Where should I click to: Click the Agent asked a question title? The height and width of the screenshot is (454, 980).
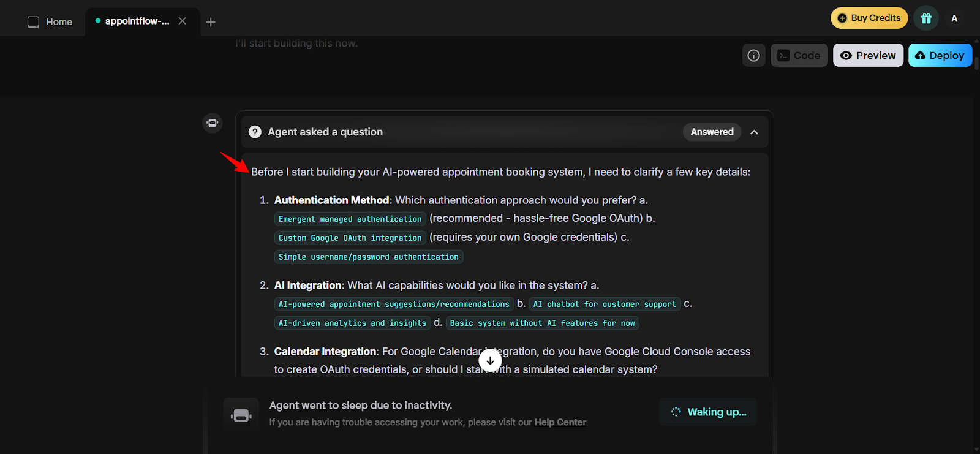click(x=325, y=132)
